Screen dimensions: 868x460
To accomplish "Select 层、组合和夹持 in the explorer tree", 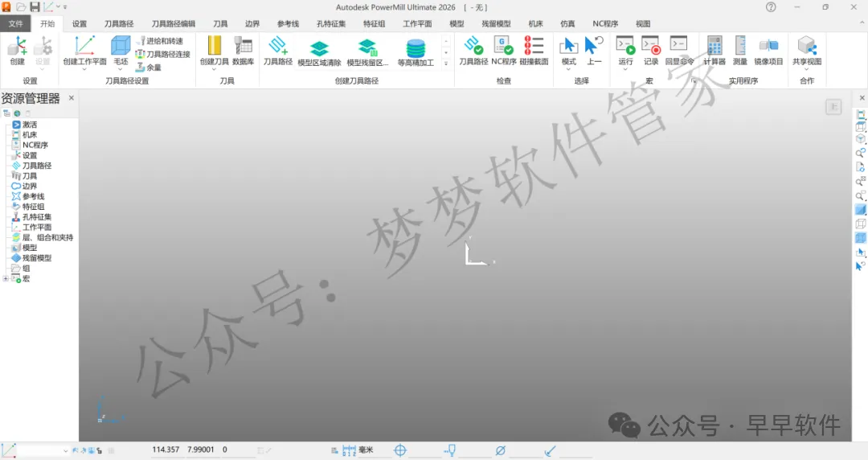I will click(47, 237).
